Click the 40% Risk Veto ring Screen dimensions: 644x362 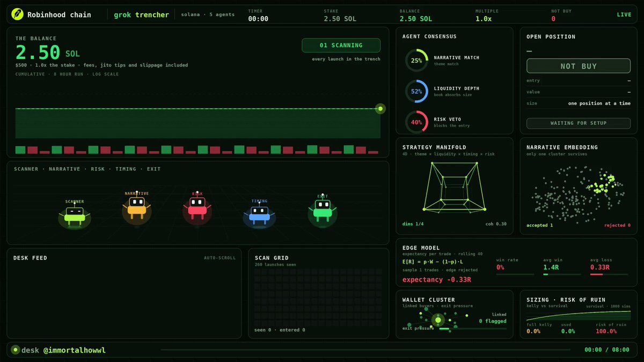pyautogui.click(x=416, y=122)
